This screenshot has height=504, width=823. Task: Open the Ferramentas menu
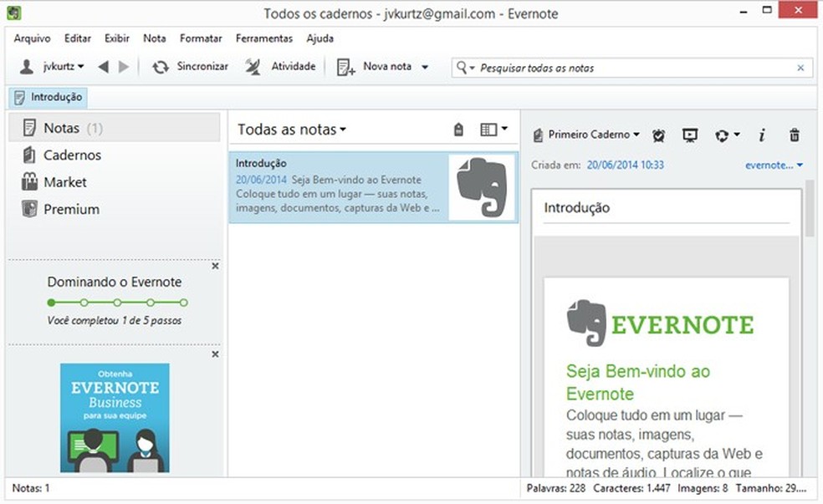click(264, 38)
